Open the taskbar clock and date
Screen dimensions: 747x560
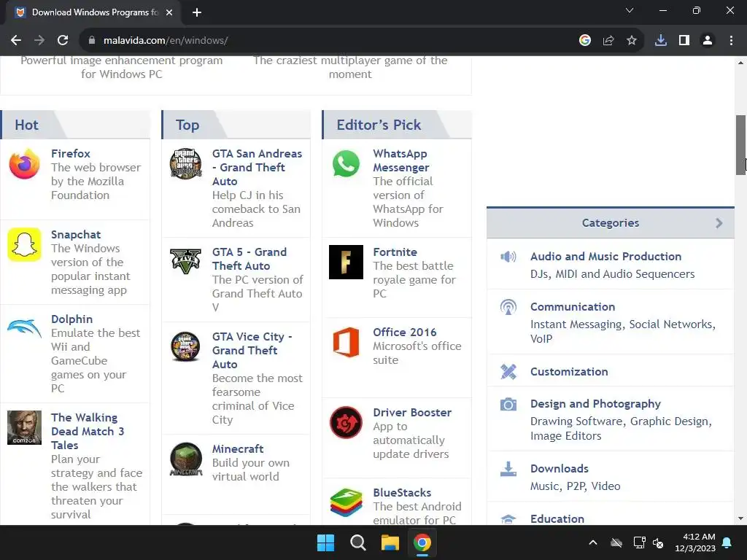(695, 542)
